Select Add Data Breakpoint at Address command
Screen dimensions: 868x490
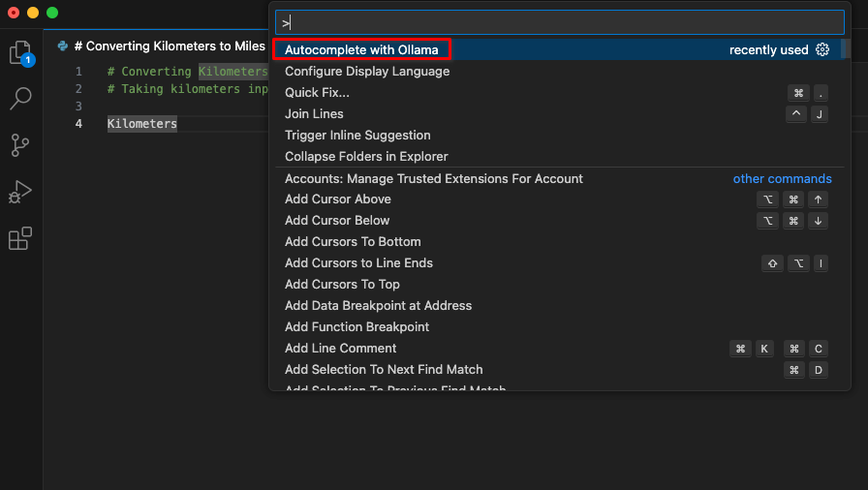pos(560,305)
